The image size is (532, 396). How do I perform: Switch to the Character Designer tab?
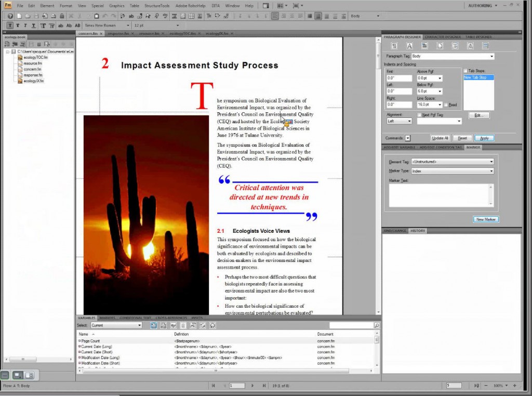(x=443, y=37)
